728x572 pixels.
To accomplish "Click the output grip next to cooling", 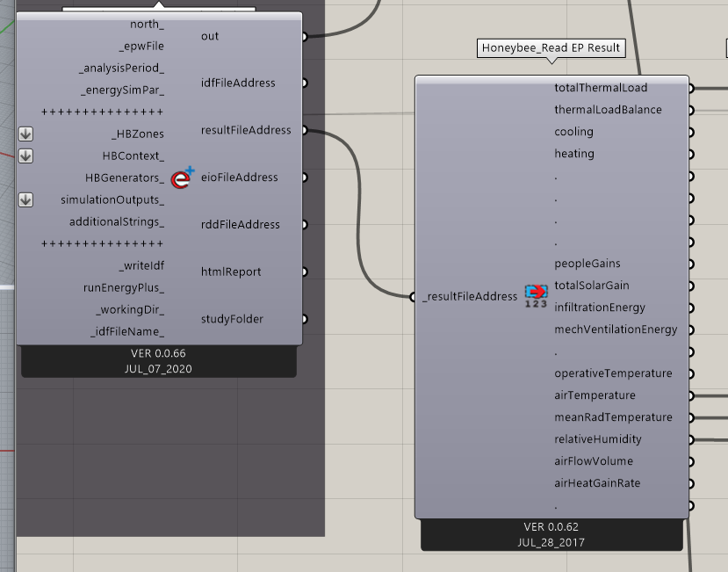I will pyautogui.click(x=691, y=133).
